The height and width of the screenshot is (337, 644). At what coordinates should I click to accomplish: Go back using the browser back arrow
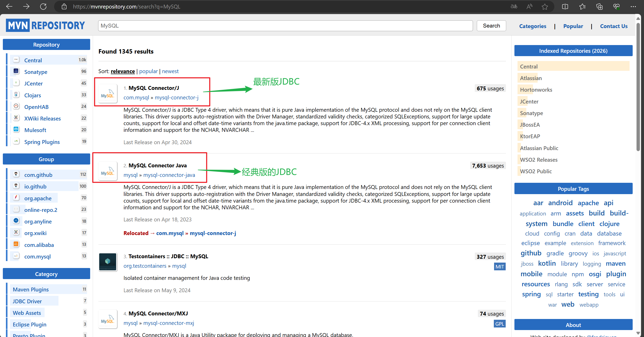9,6
